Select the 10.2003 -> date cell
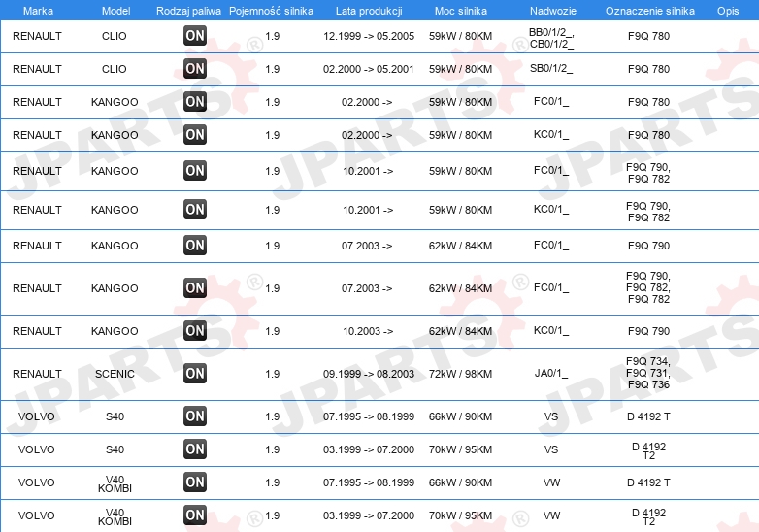This screenshot has width=759, height=532. pyautogui.click(x=368, y=332)
